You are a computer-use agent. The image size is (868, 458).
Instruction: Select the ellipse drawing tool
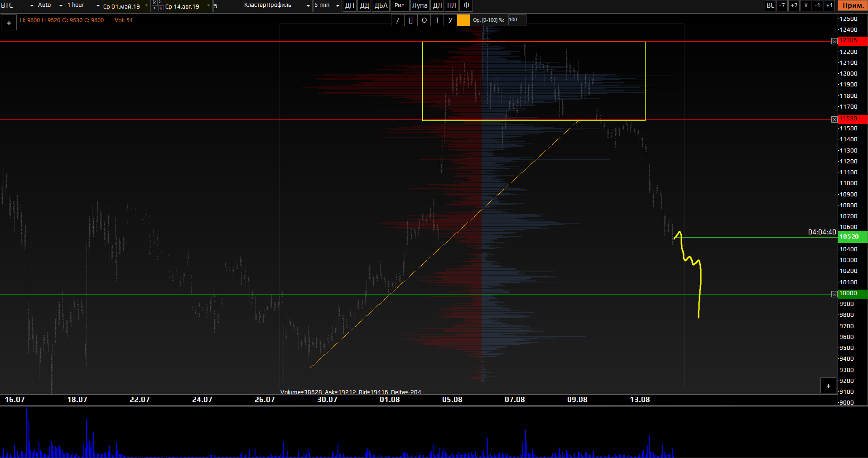click(424, 20)
